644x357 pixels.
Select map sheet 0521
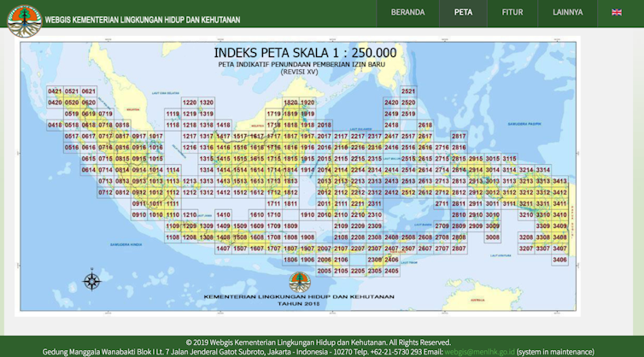click(x=72, y=91)
